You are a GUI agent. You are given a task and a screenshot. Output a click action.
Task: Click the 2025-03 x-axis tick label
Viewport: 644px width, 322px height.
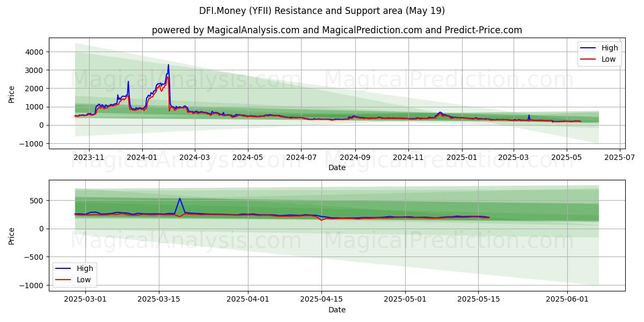tap(513, 158)
